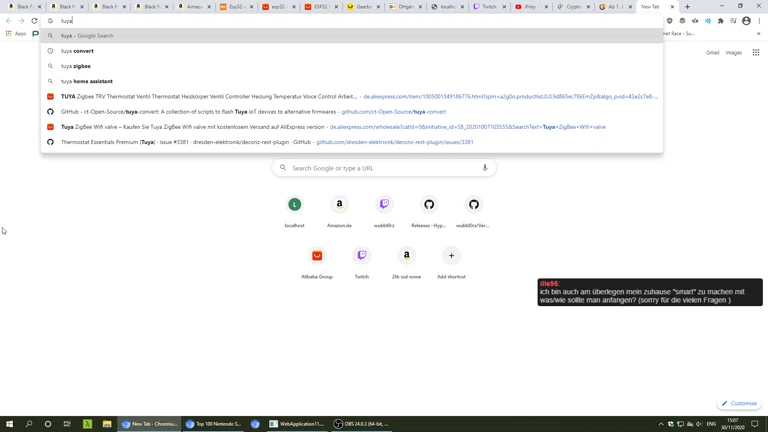Open the Releases GitHub shortcut
Image resolution: width=768 pixels, height=432 pixels.
pyautogui.click(x=429, y=205)
